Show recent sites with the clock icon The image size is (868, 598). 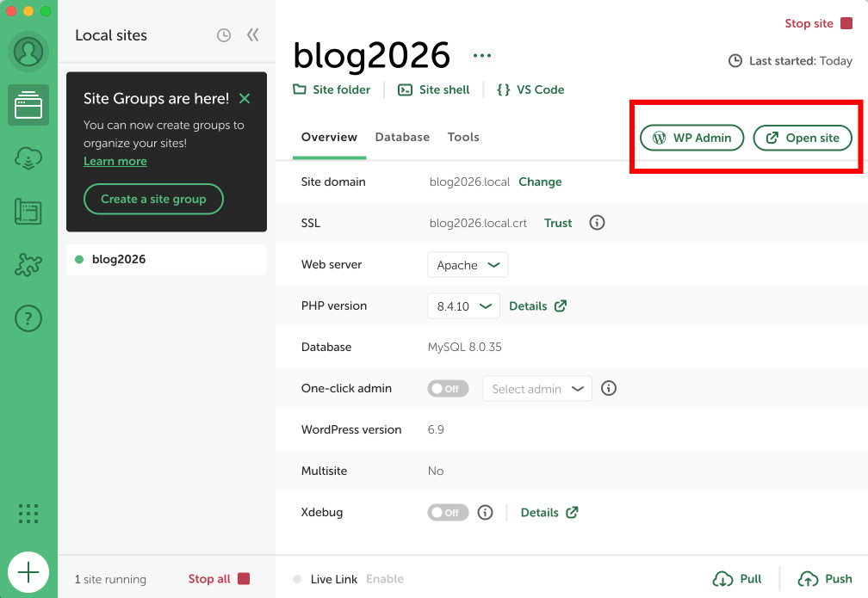[x=224, y=35]
